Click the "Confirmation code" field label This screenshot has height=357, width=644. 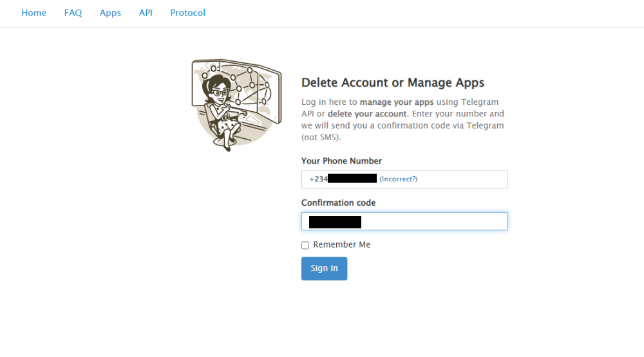click(338, 203)
